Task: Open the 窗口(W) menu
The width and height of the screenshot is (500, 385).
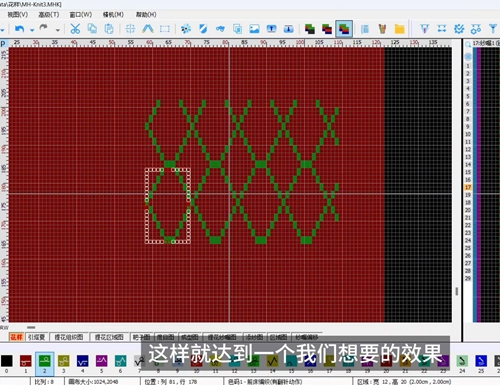Action: [x=81, y=15]
